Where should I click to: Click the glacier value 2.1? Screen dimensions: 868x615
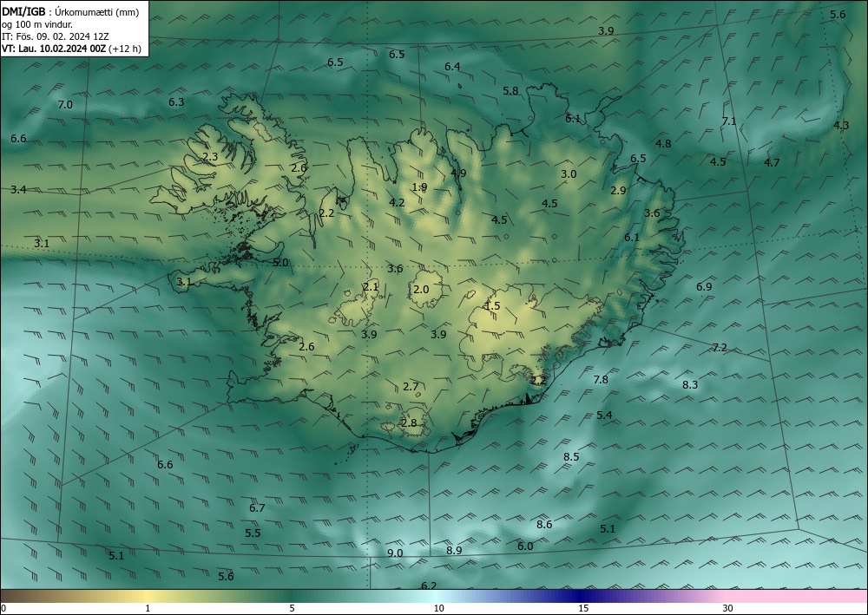point(371,286)
